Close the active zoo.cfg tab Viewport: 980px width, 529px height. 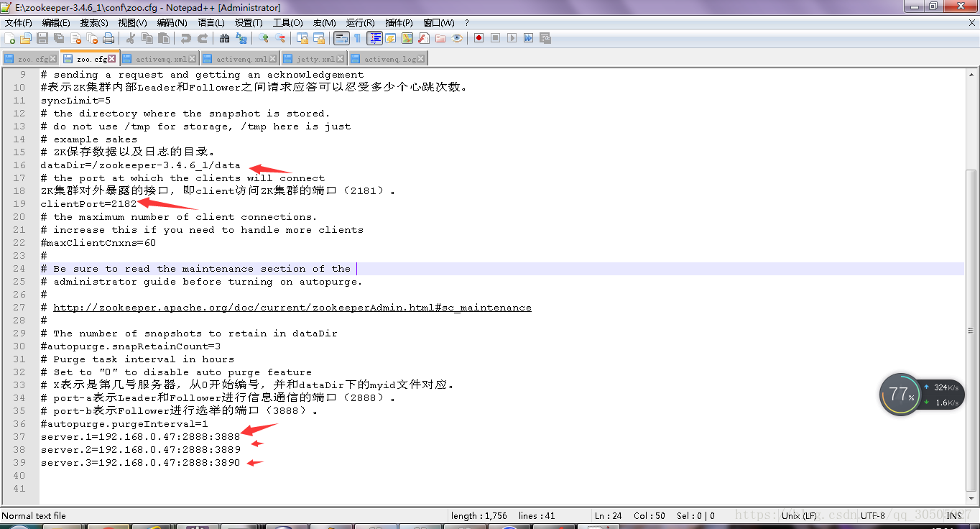click(x=112, y=59)
